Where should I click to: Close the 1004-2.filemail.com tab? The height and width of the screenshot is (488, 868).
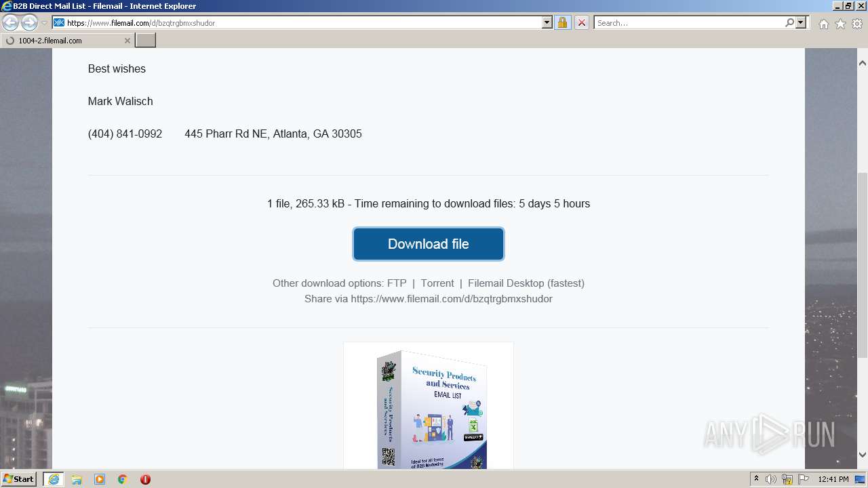click(x=127, y=41)
